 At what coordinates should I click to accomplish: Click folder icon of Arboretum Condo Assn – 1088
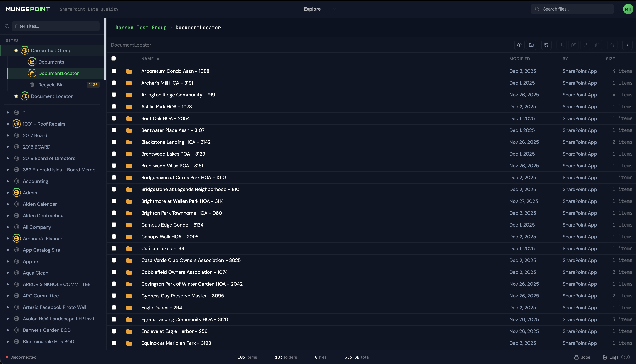tap(129, 71)
